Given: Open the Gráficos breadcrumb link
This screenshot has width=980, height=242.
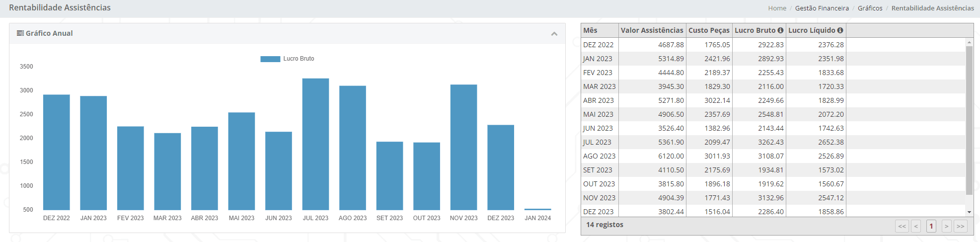Looking at the screenshot, I should (870, 8).
